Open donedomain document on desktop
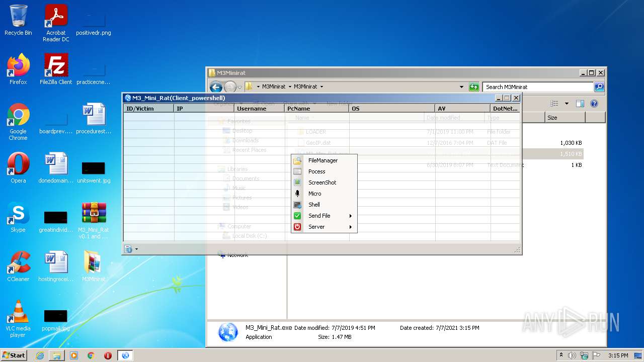Image resolution: width=644 pixels, height=362 pixels. [x=56, y=168]
